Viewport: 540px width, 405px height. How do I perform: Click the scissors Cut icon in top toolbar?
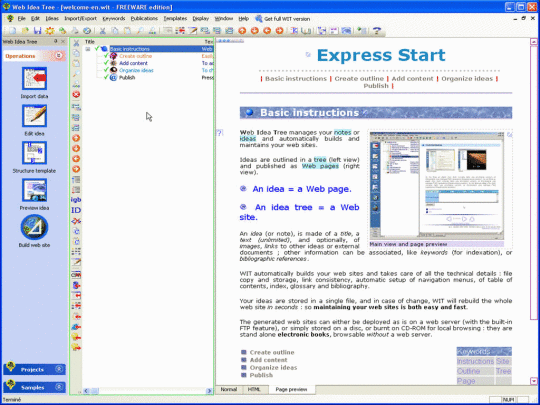(x=102, y=31)
